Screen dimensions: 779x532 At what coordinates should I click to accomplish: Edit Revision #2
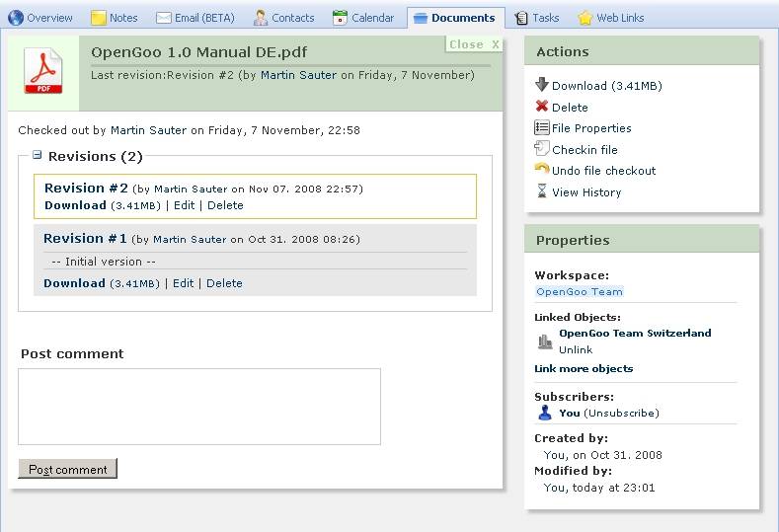(x=184, y=205)
